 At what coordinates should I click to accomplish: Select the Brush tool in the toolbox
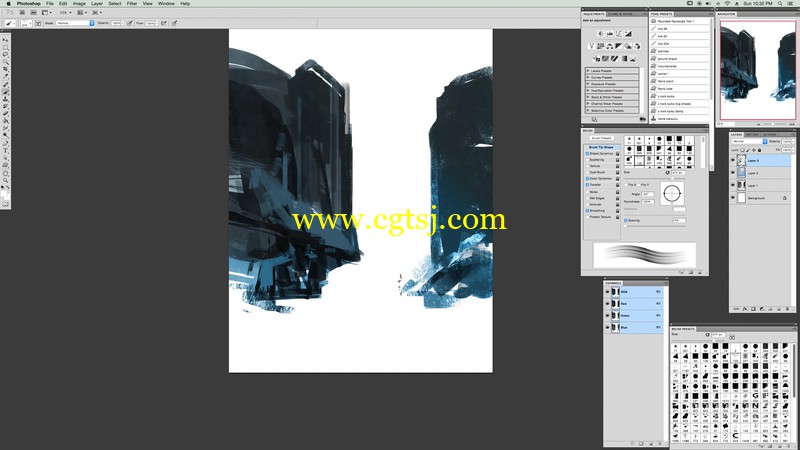pyautogui.click(x=6, y=92)
